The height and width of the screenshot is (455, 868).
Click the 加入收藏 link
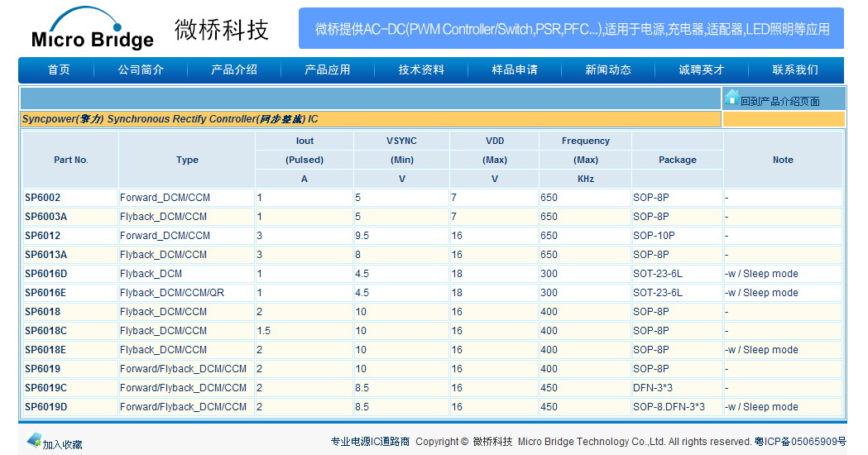coord(63,444)
